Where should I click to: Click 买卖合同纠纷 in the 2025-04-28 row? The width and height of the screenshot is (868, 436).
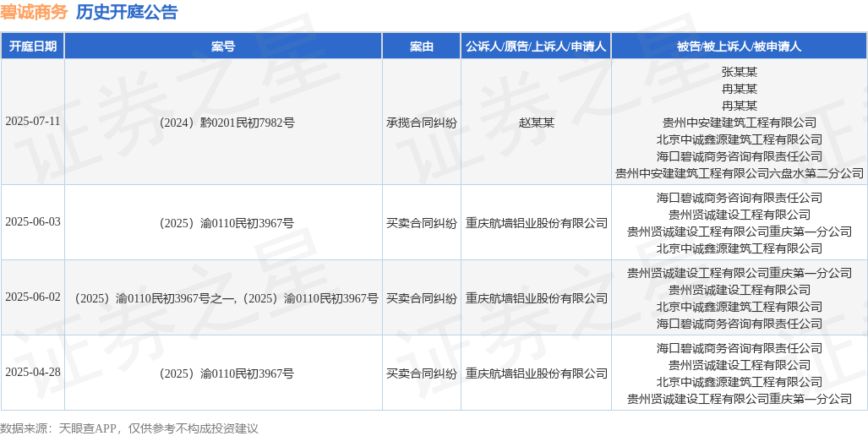421,373
